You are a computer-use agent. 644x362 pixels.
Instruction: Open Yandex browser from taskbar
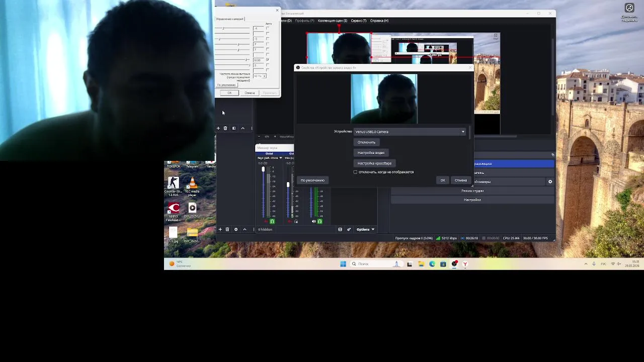[465, 264]
